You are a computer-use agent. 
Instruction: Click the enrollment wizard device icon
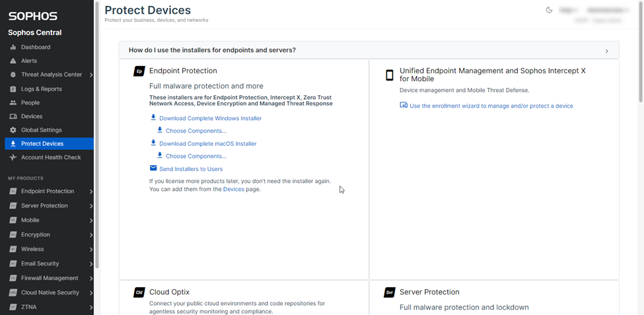[x=404, y=106]
